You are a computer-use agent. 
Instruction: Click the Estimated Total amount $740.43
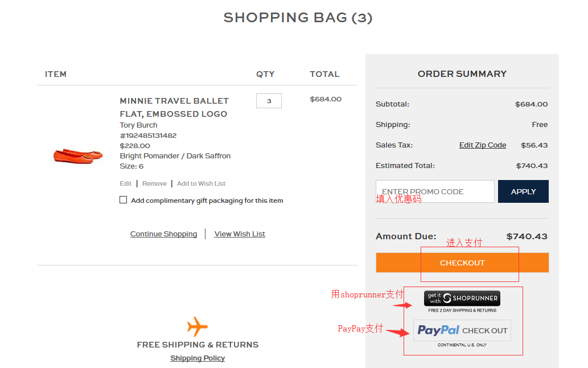pyautogui.click(x=532, y=166)
